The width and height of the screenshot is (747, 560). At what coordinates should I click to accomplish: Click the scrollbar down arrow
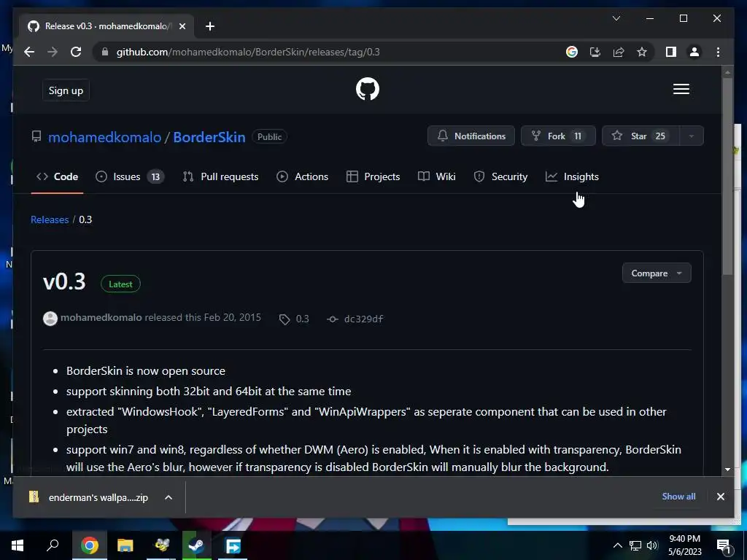[x=727, y=469]
